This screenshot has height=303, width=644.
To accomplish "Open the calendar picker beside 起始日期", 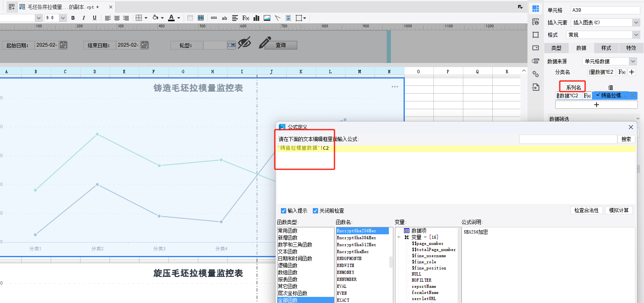I will [63, 45].
